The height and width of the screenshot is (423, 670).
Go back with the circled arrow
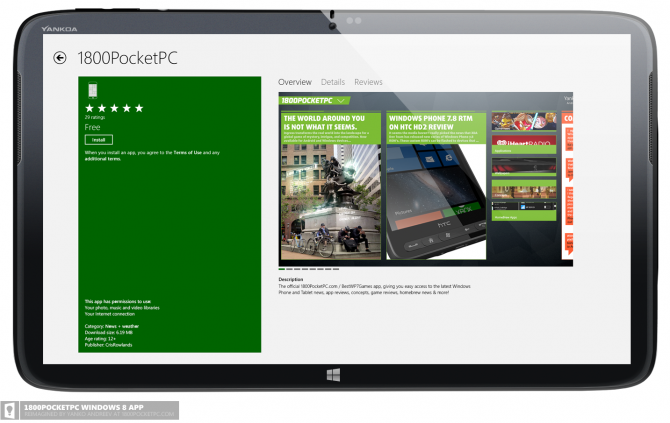[x=60, y=58]
